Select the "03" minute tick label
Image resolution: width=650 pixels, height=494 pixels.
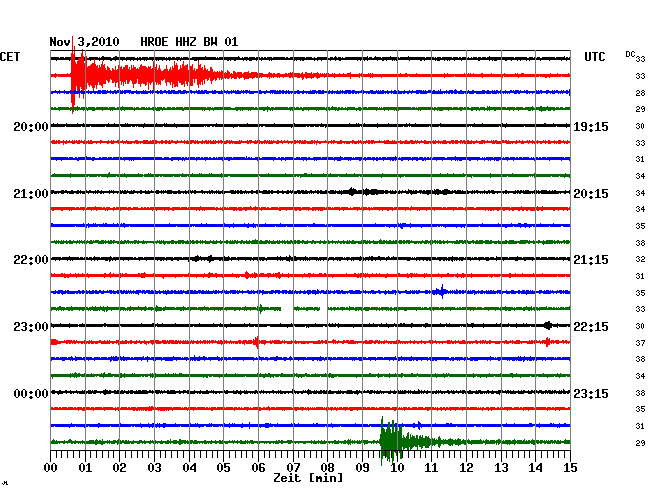pyautogui.click(x=154, y=468)
